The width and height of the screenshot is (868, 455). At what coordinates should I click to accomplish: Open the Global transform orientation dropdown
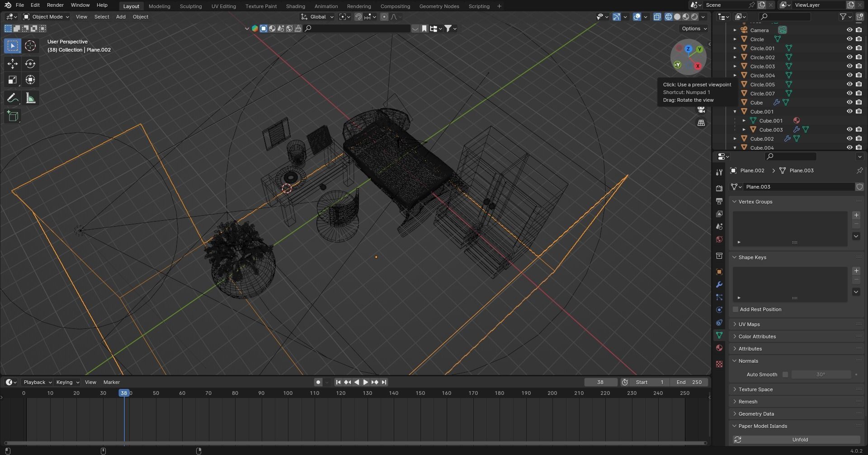pyautogui.click(x=318, y=17)
